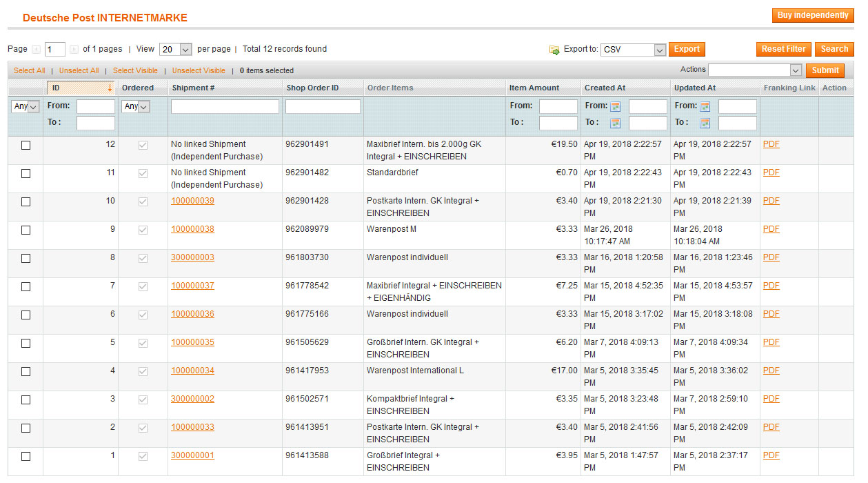Check the row with Shop Order 962089979
The height and width of the screenshot is (483, 868).
click(26, 230)
